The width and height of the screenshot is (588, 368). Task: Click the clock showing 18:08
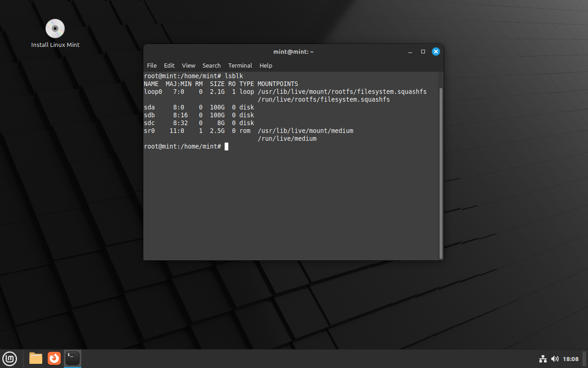(571, 359)
